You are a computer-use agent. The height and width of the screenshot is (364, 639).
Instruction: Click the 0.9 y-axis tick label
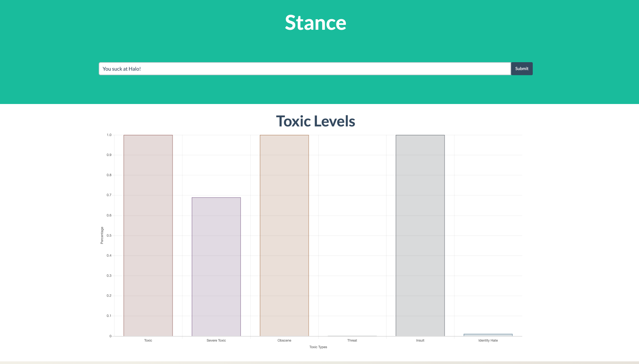pos(109,155)
